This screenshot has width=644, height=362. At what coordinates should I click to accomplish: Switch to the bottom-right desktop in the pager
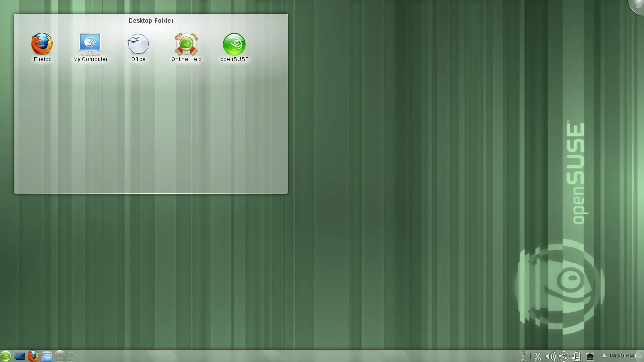[x=70, y=359]
